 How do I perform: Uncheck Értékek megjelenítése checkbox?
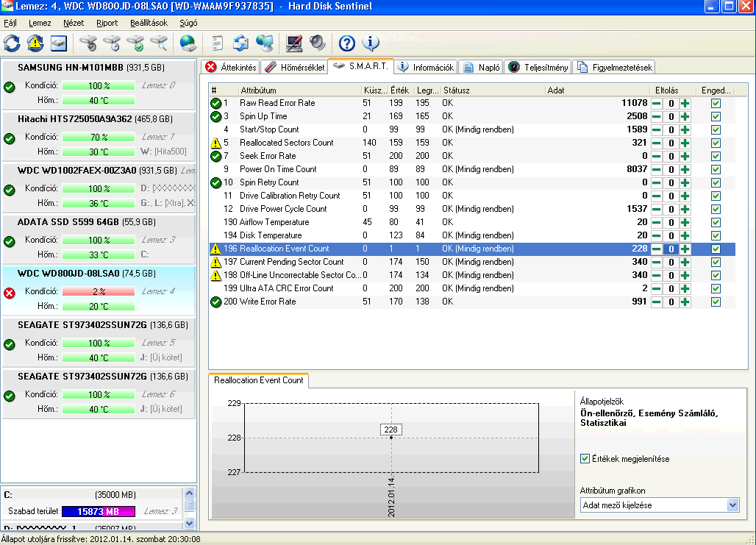(x=585, y=459)
